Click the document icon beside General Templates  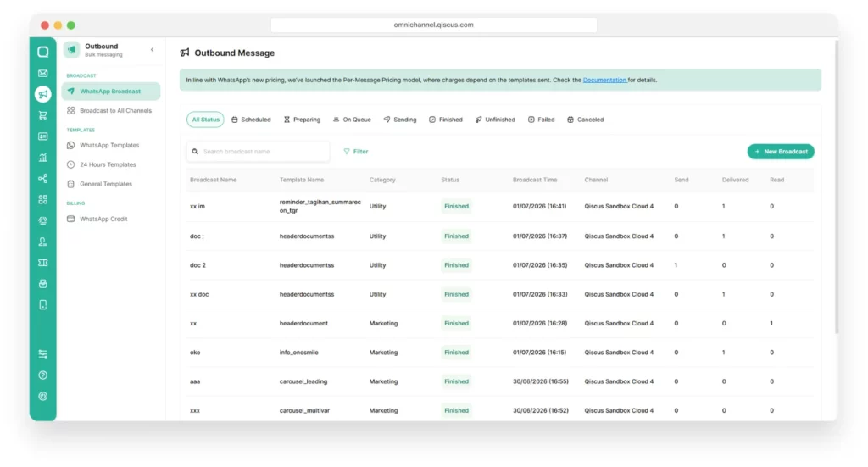71,184
